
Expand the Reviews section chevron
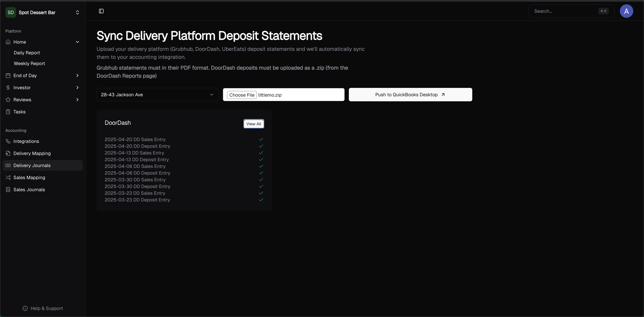tap(77, 100)
